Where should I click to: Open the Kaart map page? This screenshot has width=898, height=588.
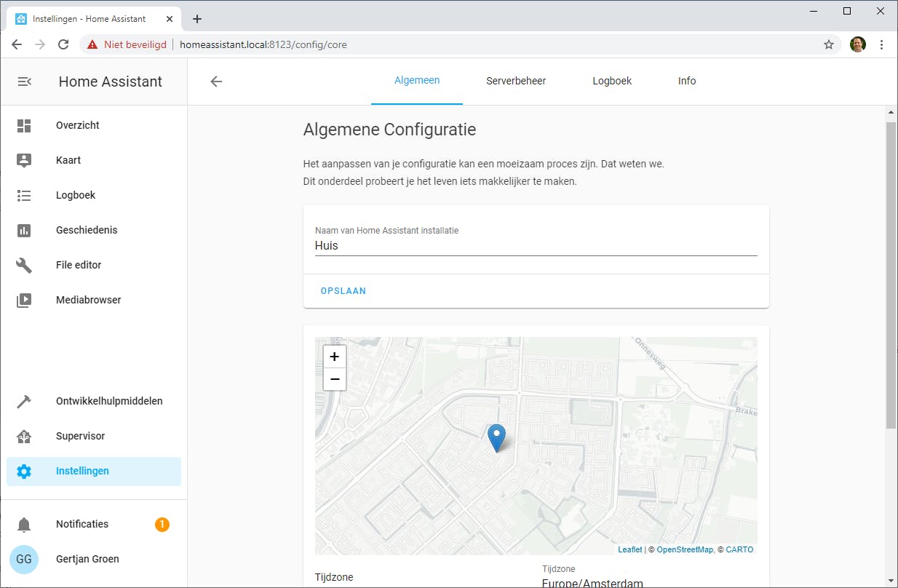pyautogui.click(x=68, y=160)
